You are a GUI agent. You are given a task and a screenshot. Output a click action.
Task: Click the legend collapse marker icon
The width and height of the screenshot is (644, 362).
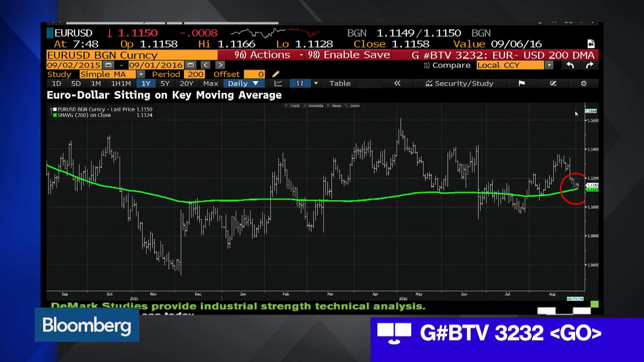pos(51,109)
